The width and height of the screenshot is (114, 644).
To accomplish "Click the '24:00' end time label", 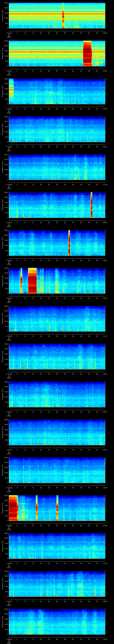I will pos(105,71).
